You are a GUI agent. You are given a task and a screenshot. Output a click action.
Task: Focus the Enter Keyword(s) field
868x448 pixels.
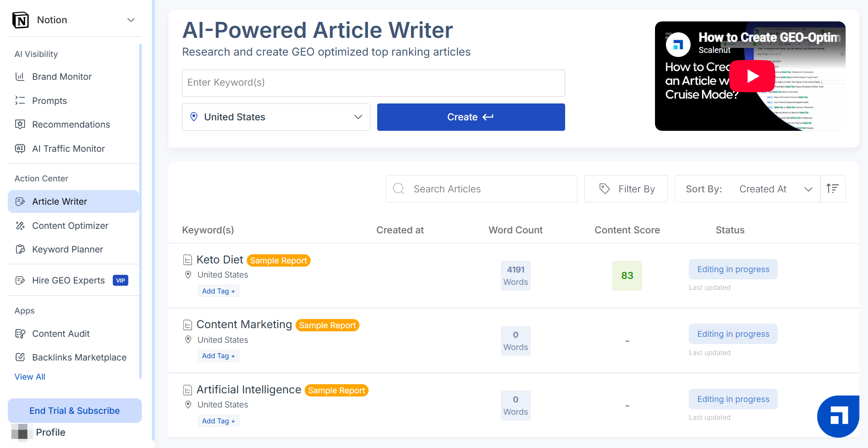(374, 83)
